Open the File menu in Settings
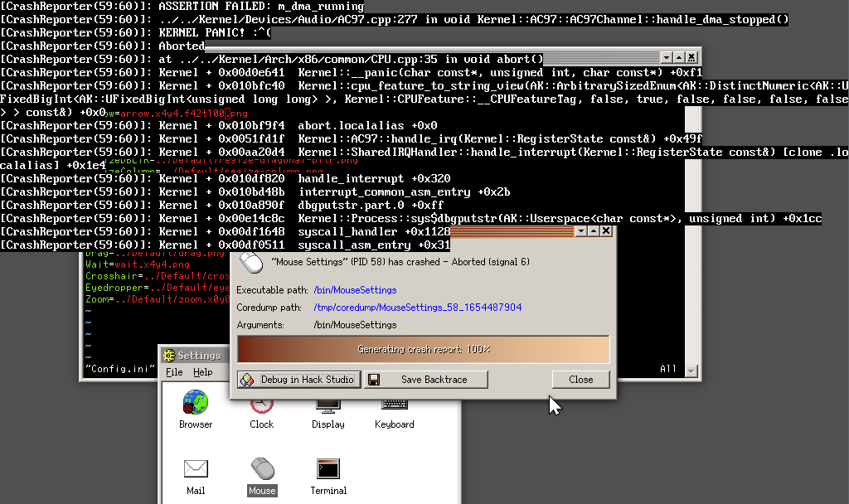 pyautogui.click(x=174, y=372)
